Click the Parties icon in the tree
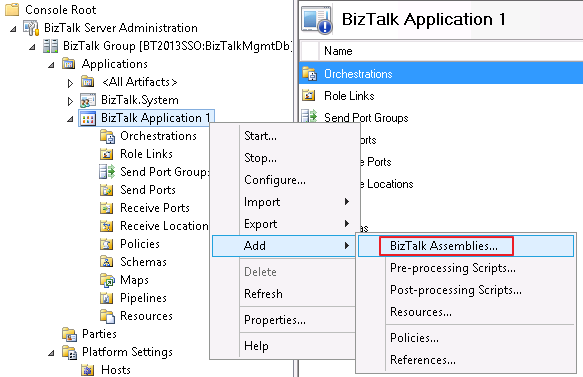The height and width of the screenshot is (377, 583). pos(70,334)
